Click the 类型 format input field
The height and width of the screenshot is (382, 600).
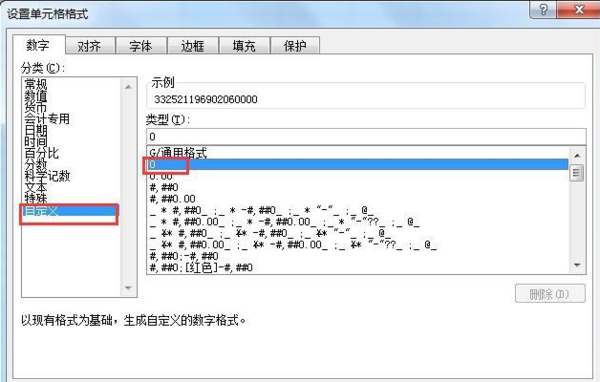[366, 137]
